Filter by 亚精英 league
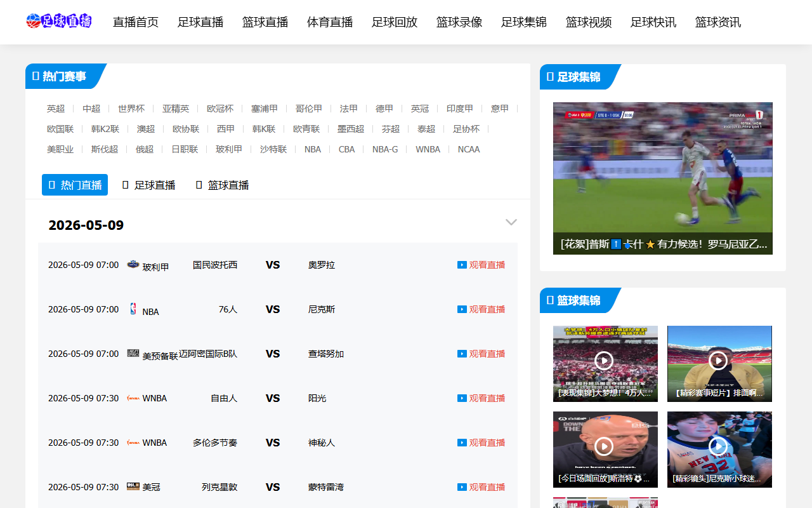The image size is (812, 508). click(176, 109)
